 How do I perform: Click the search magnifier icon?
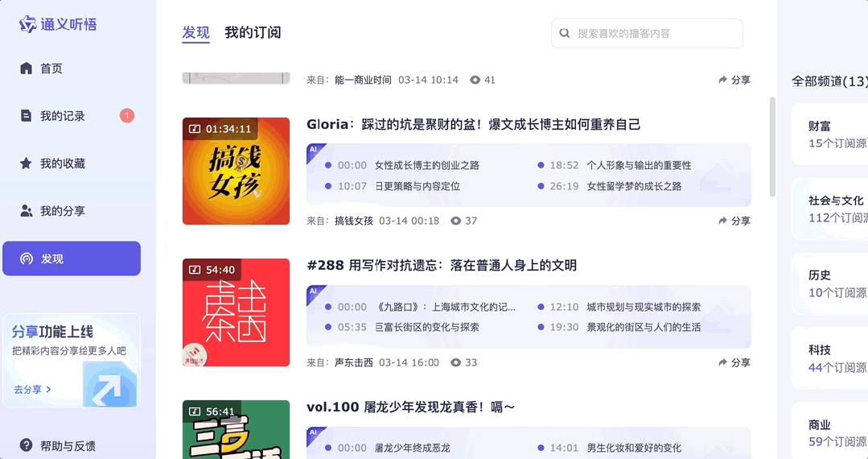click(565, 33)
